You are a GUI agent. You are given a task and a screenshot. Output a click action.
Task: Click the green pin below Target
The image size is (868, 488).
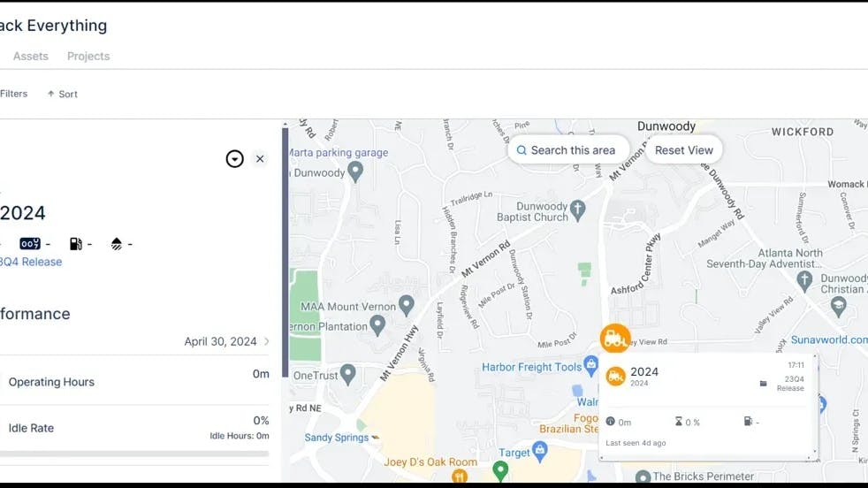point(500,471)
